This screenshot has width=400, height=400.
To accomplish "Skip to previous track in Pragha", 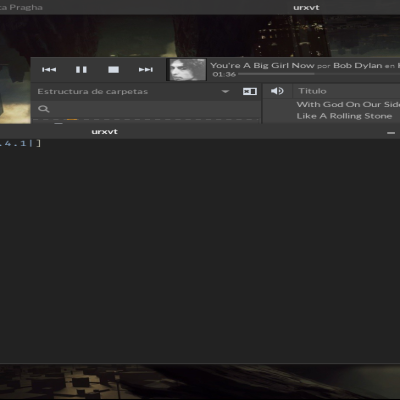I will coord(49,70).
